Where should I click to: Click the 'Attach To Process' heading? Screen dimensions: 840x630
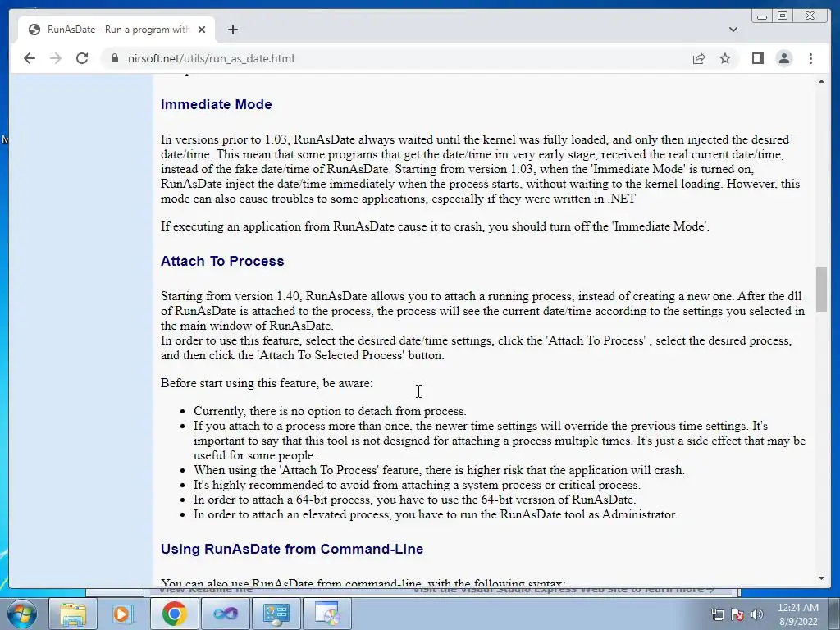tap(222, 261)
